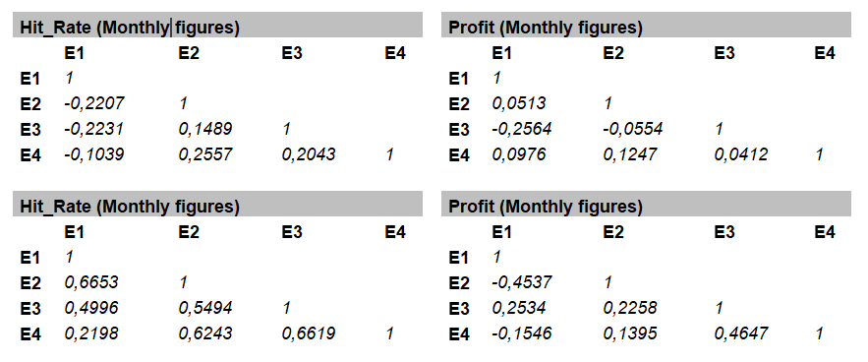Click the cell containing 0,2557
Screen dimensions: 868x362
coord(205,154)
